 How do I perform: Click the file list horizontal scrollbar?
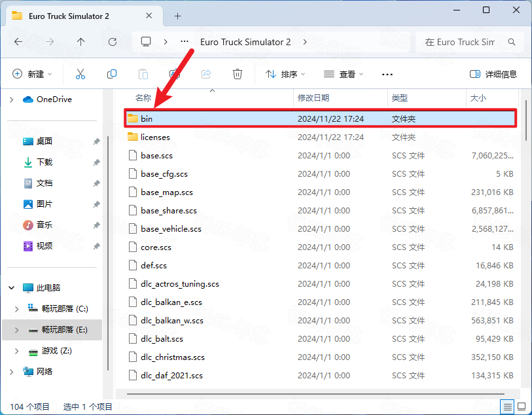coord(315,394)
